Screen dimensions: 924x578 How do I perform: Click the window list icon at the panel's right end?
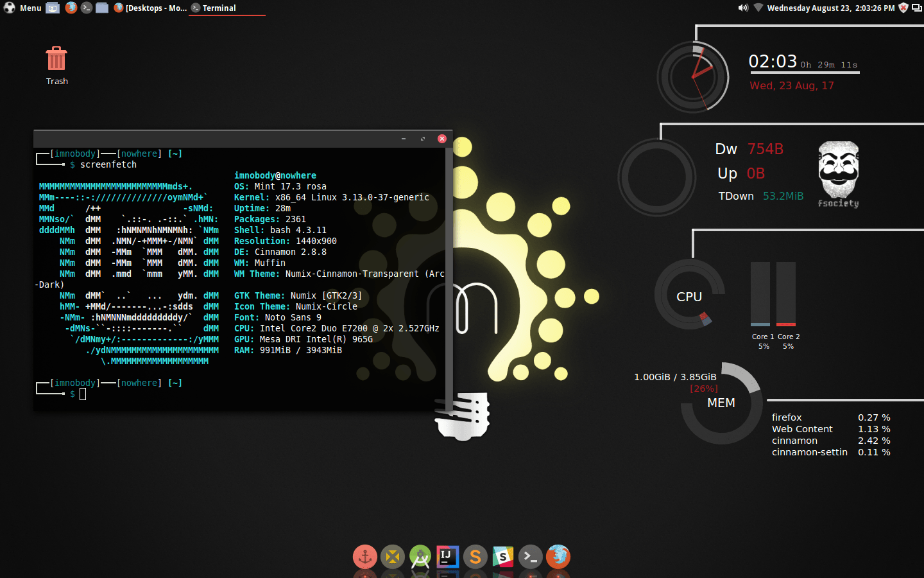click(x=917, y=8)
